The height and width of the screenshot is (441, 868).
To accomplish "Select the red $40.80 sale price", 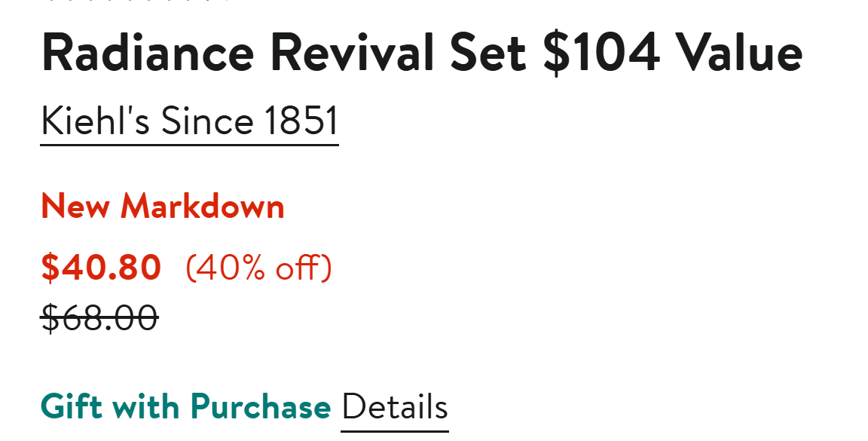I will point(101,268).
